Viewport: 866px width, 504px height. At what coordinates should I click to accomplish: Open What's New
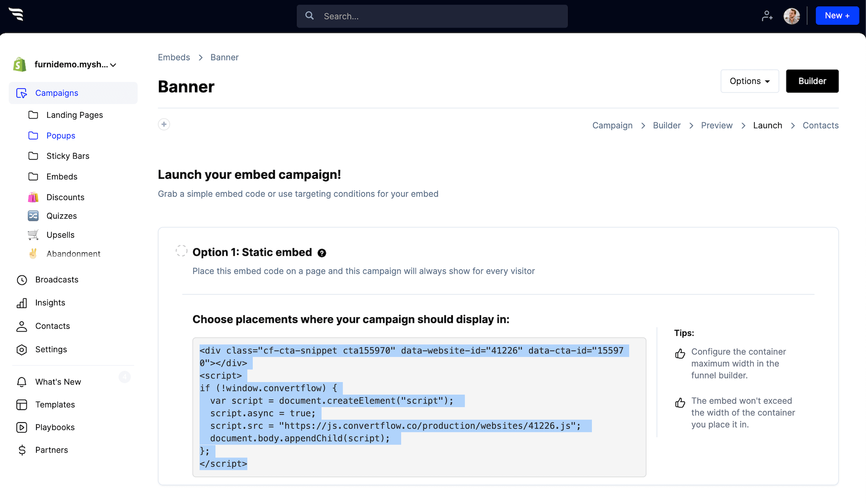click(58, 382)
